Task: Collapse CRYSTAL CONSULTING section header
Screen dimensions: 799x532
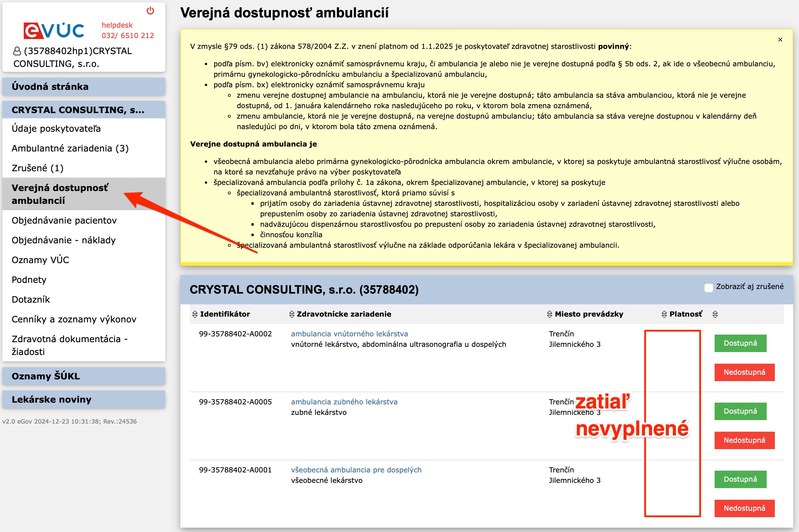Action: [84, 110]
